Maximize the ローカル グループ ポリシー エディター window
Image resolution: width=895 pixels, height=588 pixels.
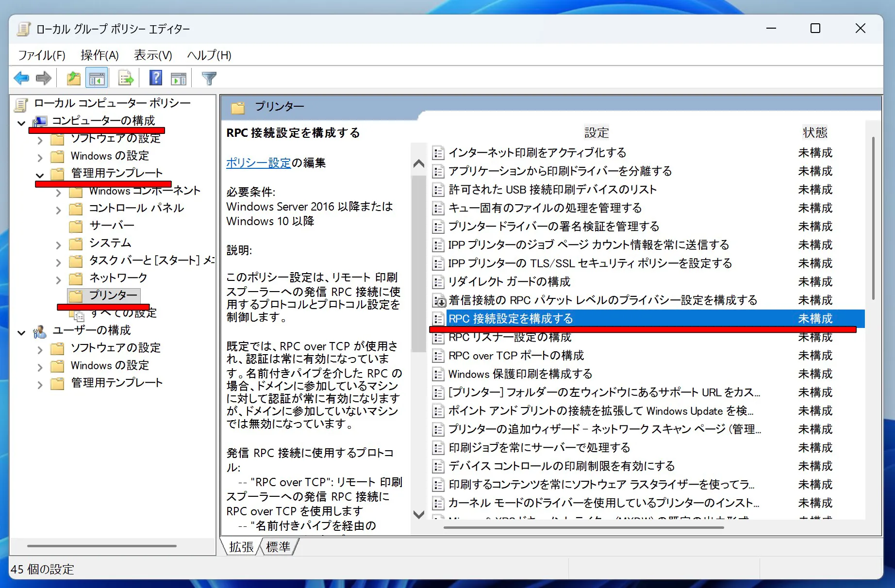[815, 29]
